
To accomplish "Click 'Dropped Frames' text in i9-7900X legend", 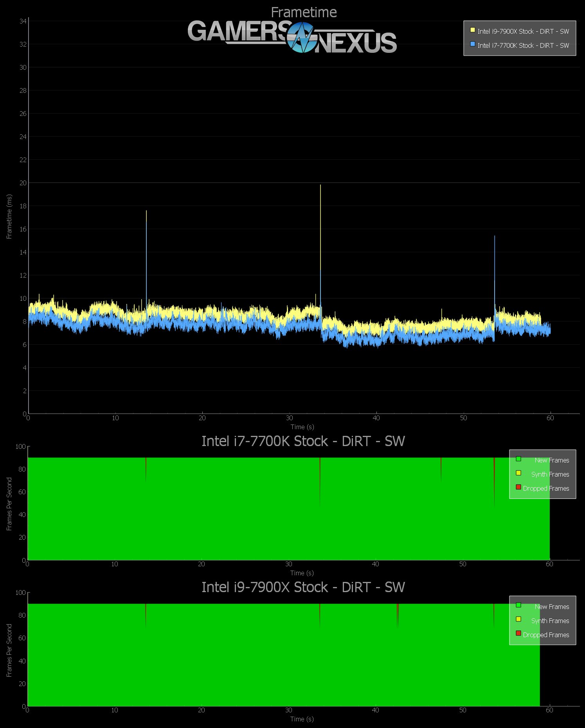I will [546, 635].
